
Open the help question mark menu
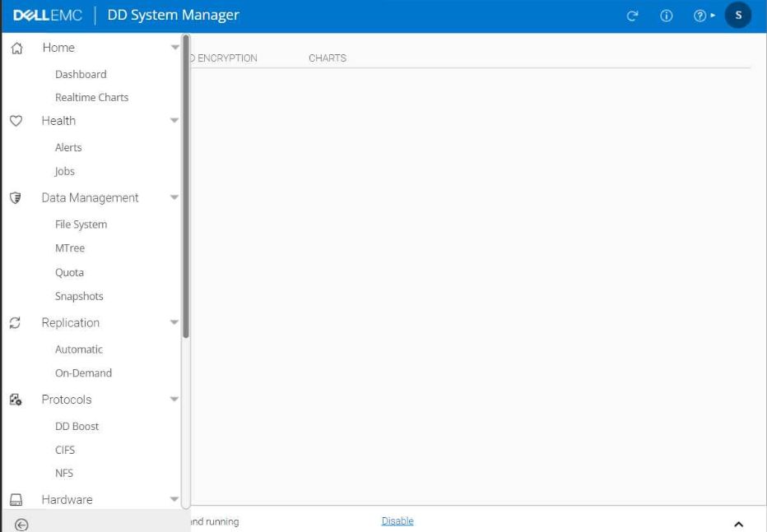pos(704,16)
